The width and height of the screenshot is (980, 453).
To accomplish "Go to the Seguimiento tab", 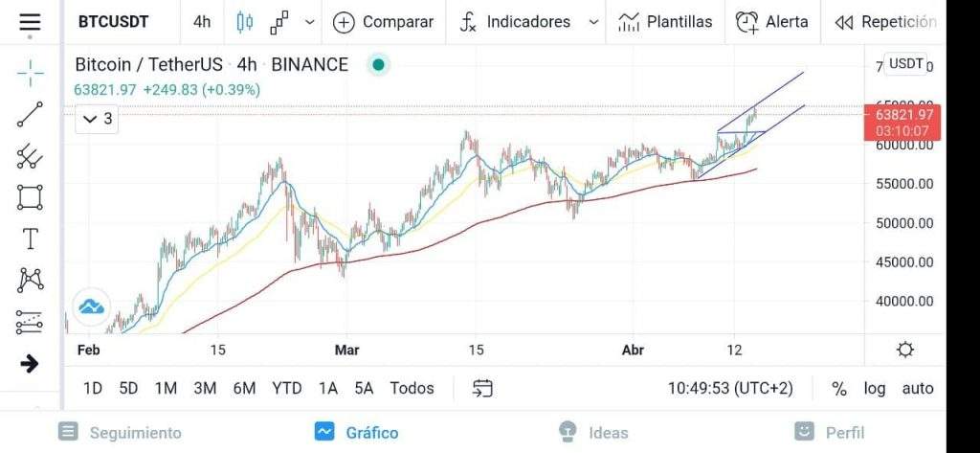I will pyautogui.click(x=121, y=432).
